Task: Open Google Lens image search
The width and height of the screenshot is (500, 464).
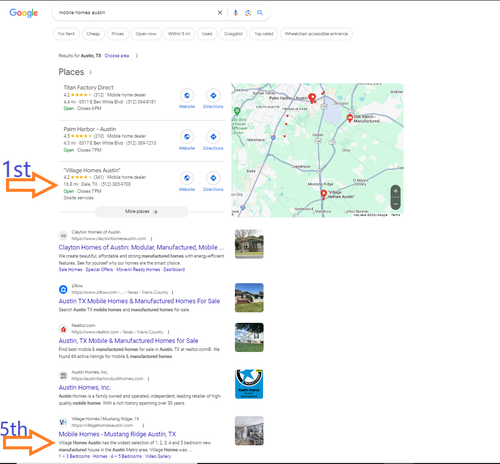Action: pos(248,13)
